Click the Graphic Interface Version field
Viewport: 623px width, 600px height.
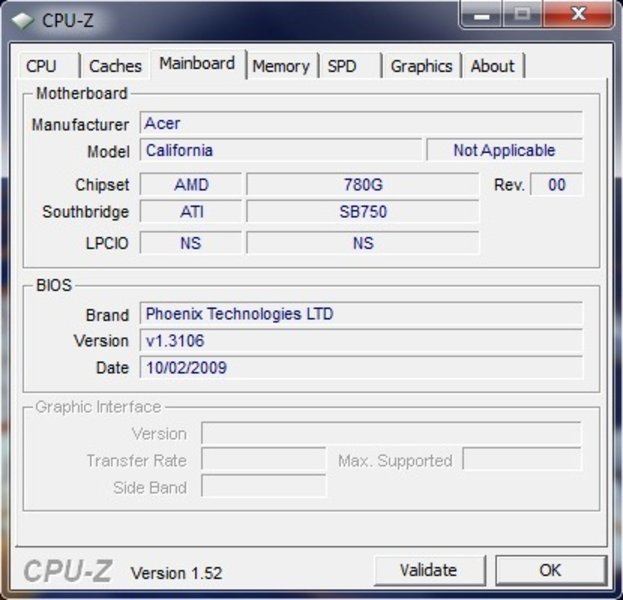pyautogui.click(x=391, y=433)
